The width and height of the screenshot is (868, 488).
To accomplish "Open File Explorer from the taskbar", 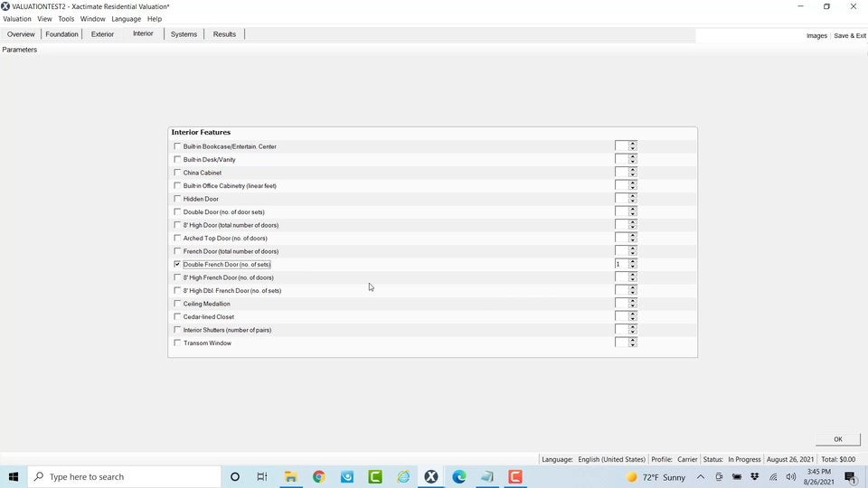I will tap(290, 476).
